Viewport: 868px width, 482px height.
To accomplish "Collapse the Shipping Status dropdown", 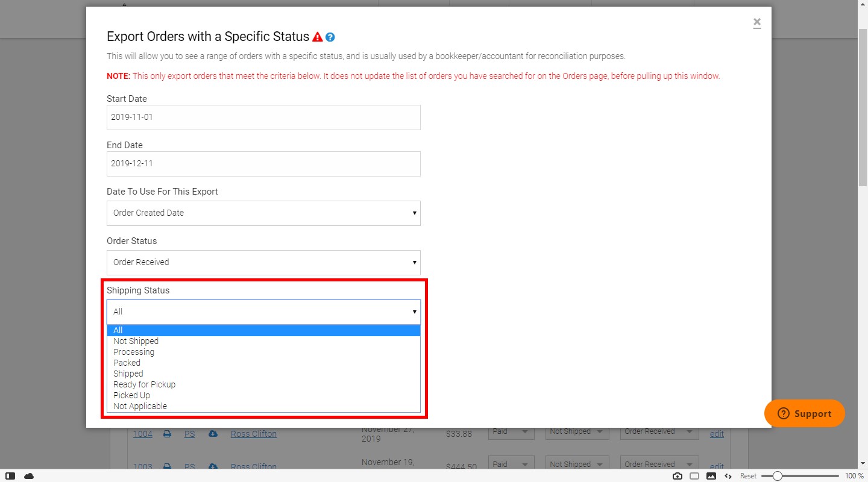I will (x=263, y=312).
